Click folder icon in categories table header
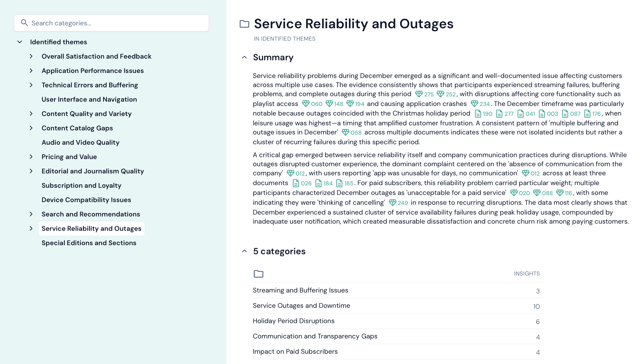 (x=258, y=274)
